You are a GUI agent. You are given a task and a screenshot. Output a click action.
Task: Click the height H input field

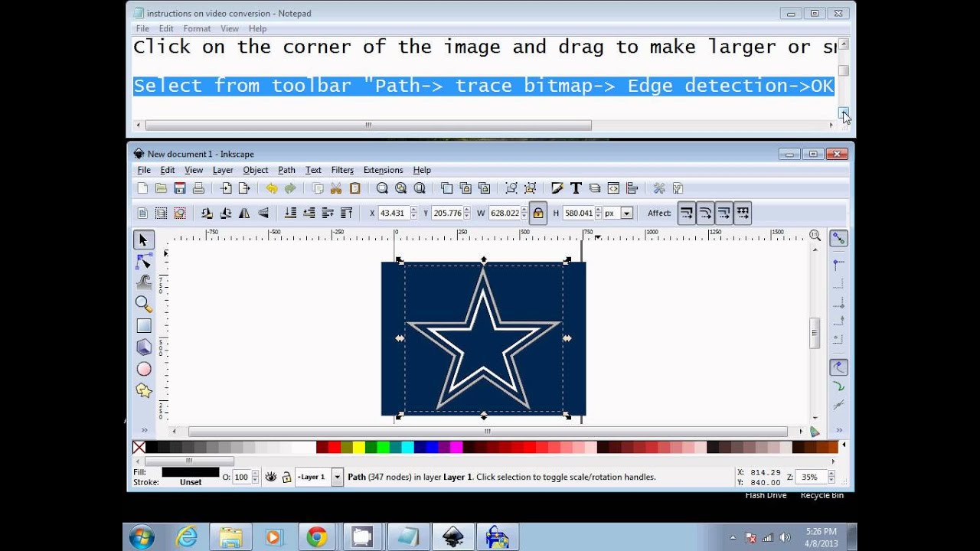pyautogui.click(x=579, y=214)
